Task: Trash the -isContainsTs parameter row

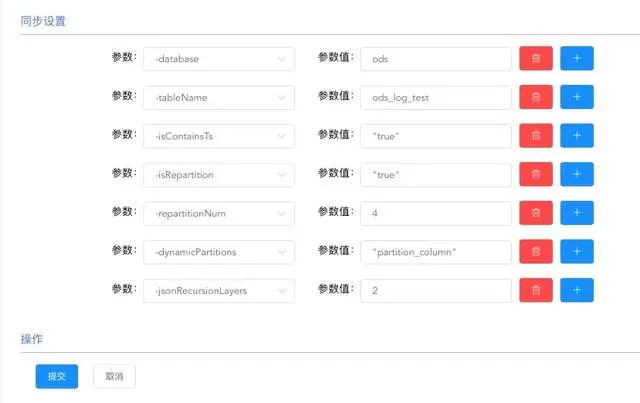Action: [535, 136]
